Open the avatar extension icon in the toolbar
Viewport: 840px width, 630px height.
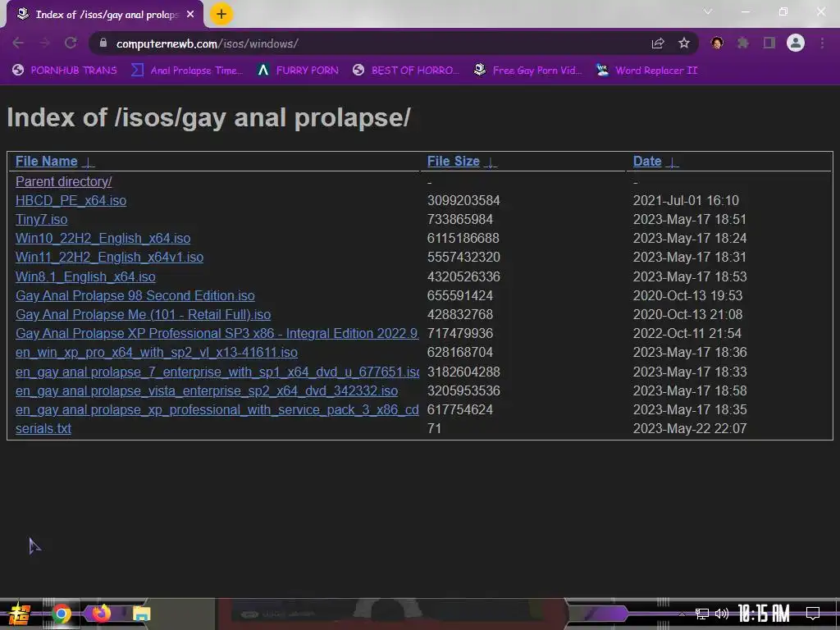(x=717, y=43)
